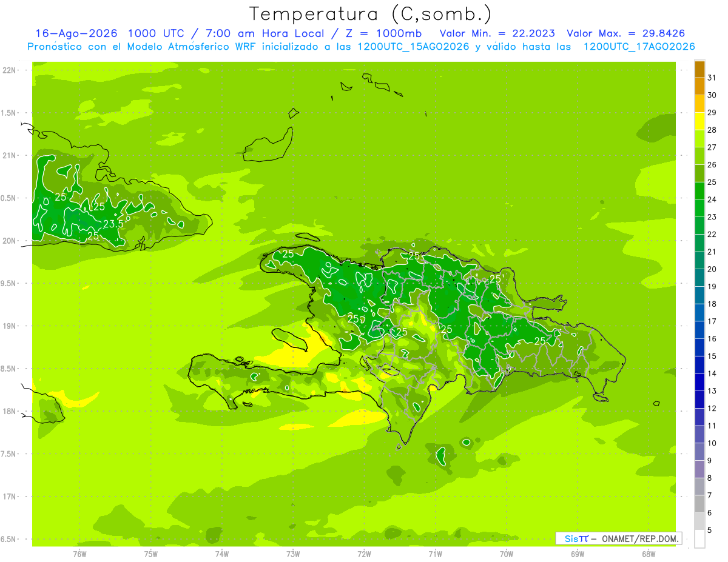Click '7:00 am Hora Local' text

point(260,33)
